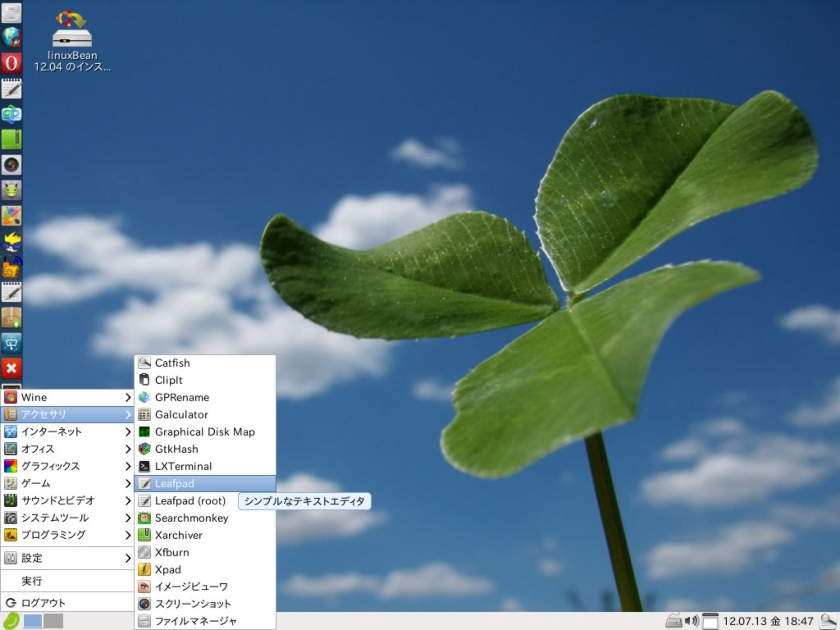Click the green horned monster face dock icon
840x630 pixels.
pyautogui.click(x=11, y=189)
